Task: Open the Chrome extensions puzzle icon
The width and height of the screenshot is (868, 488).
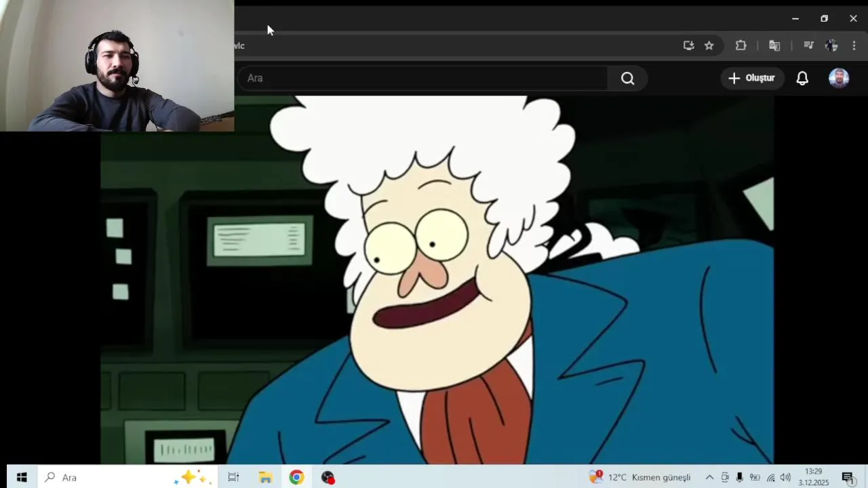Action: click(741, 45)
